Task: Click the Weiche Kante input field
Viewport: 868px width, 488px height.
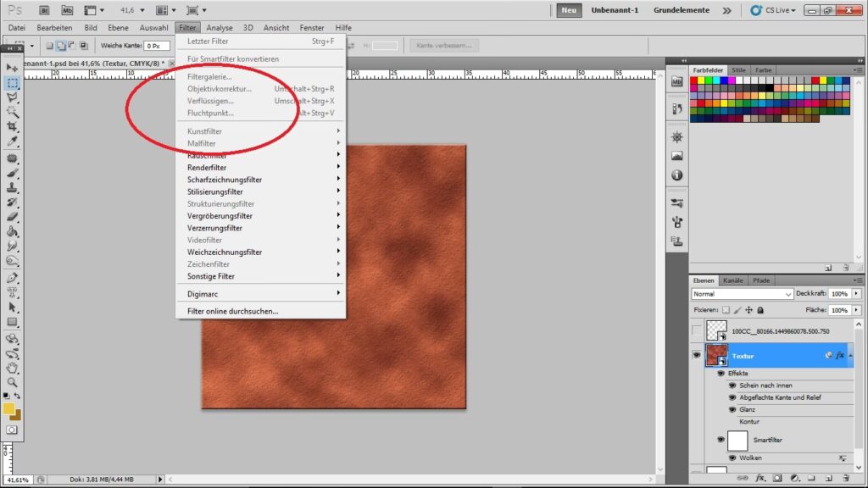Action: (157, 46)
